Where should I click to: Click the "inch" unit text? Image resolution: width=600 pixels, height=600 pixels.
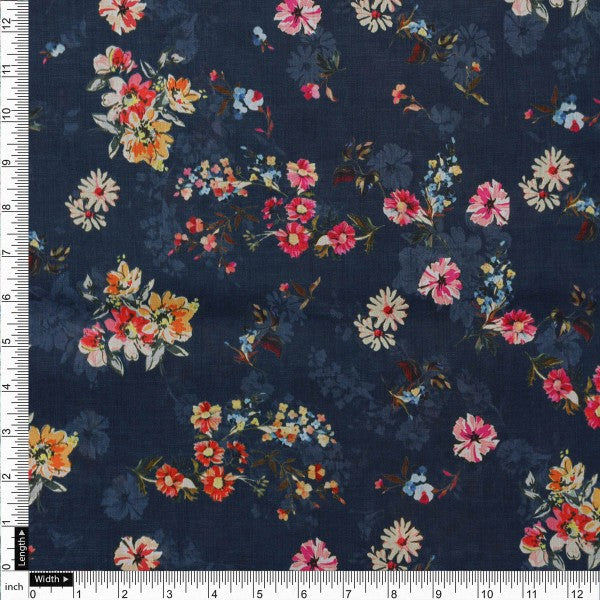14,586
